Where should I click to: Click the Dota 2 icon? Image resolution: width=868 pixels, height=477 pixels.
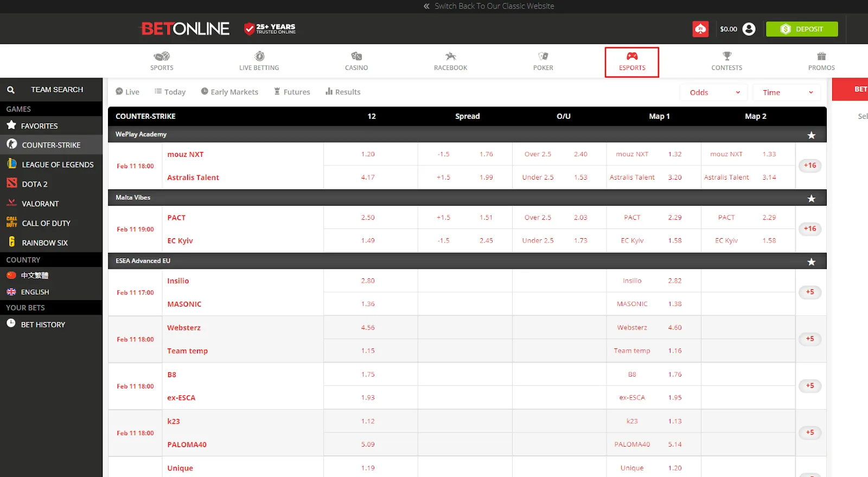coord(12,183)
